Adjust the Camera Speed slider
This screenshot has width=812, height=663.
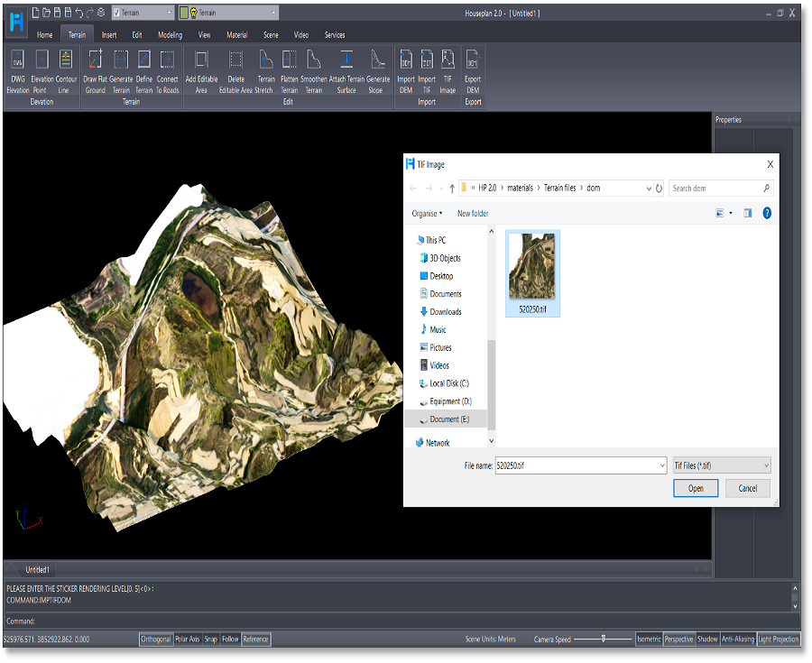point(604,639)
